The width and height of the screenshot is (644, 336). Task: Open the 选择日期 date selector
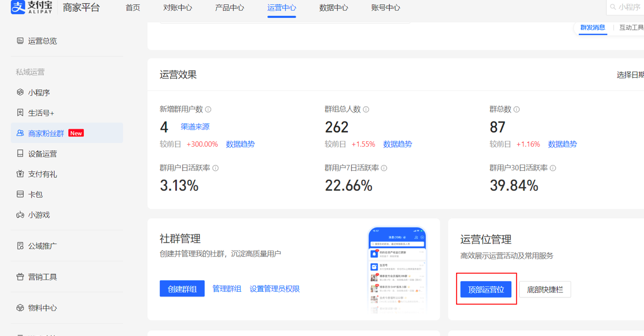pyautogui.click(x=630, y=75)
